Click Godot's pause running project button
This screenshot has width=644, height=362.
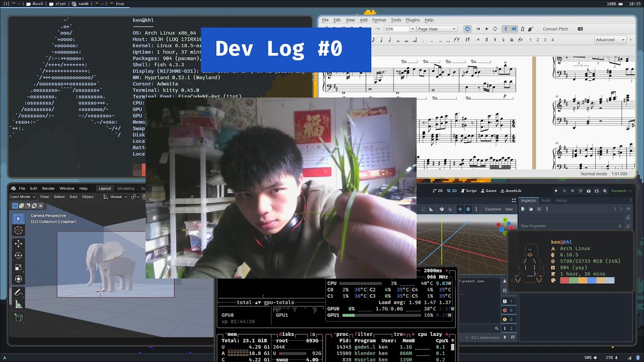coord(565,191)
